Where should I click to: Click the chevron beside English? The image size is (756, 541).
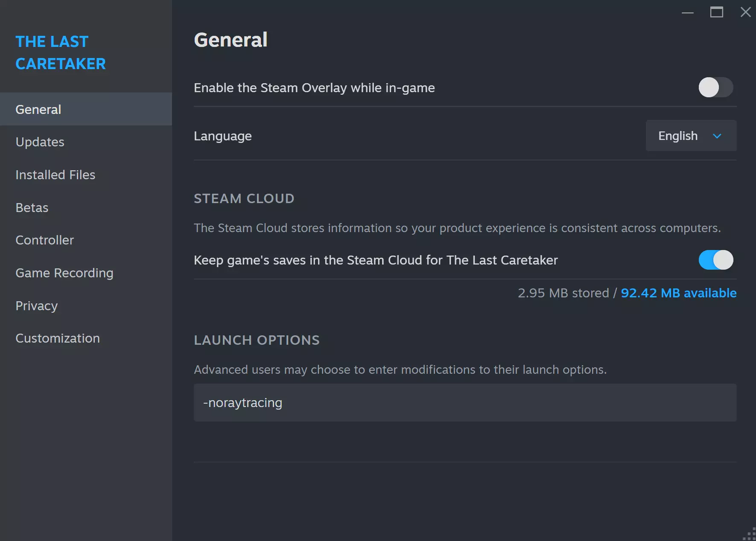tap(717, 136)
